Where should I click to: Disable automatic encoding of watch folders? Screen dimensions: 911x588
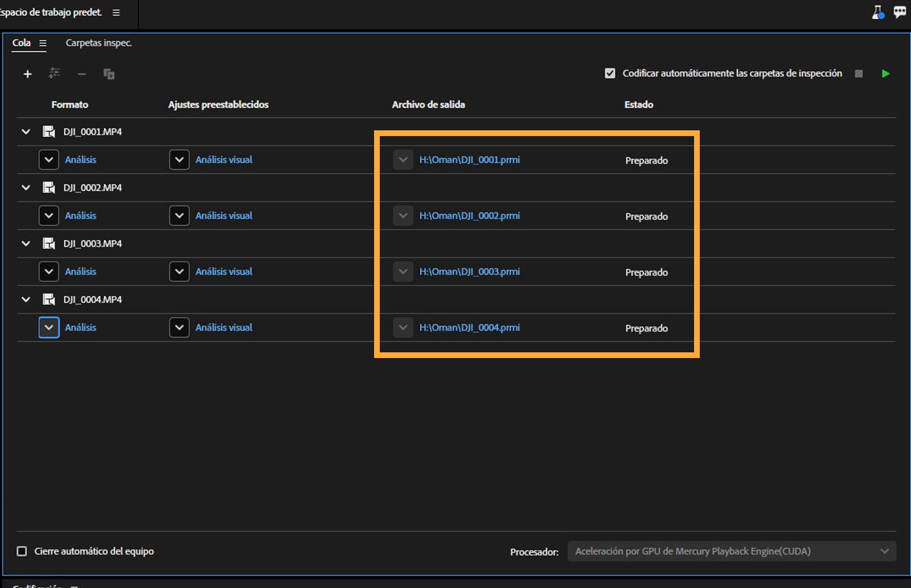coord(610,73)
